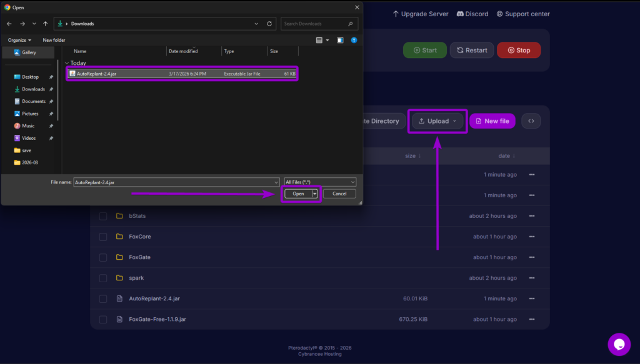The width and height of the screenshot is (640, 364).
Task: Click the refresh icon in the Open dialog
Action: click(x=269, y=23)
